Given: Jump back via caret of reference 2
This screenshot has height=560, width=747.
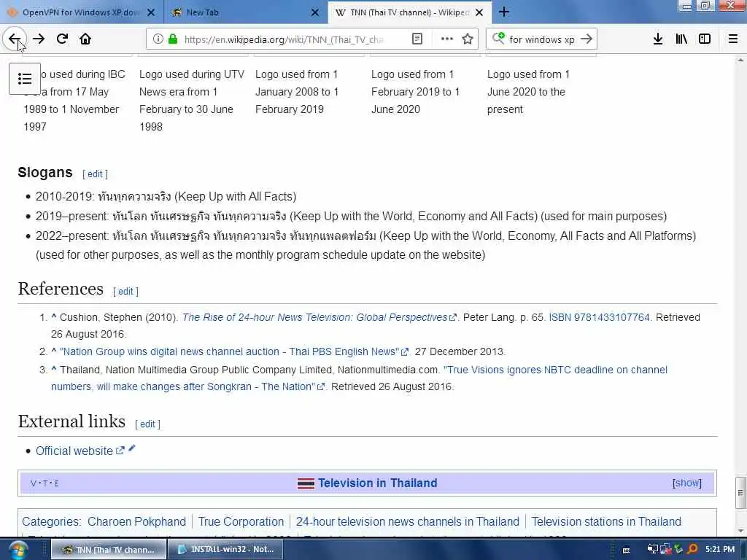Looking at the screenshot, I should coord(54,351).
